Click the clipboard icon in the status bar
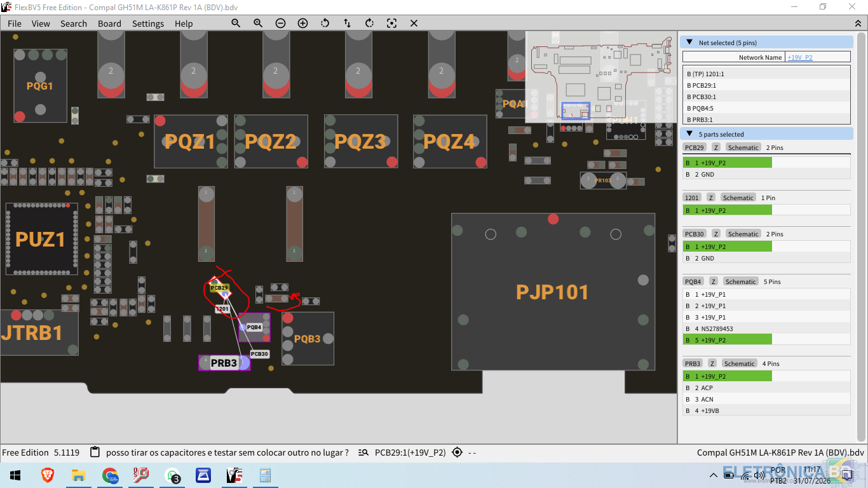 click(95, 452)
